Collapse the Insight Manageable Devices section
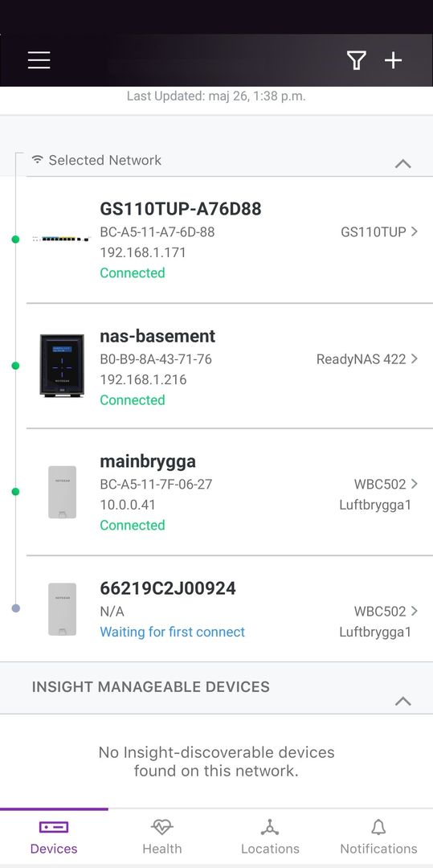 click(x=403, y=701)
